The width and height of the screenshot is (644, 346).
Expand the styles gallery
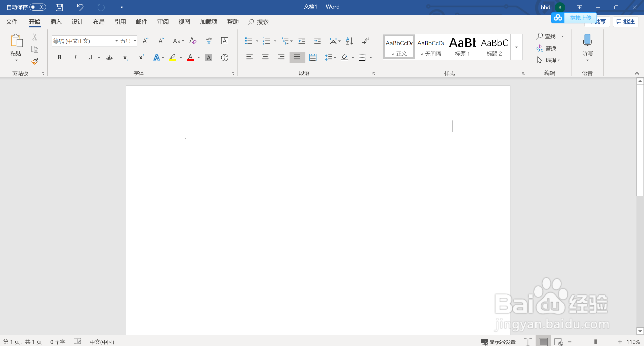(516, 47)
